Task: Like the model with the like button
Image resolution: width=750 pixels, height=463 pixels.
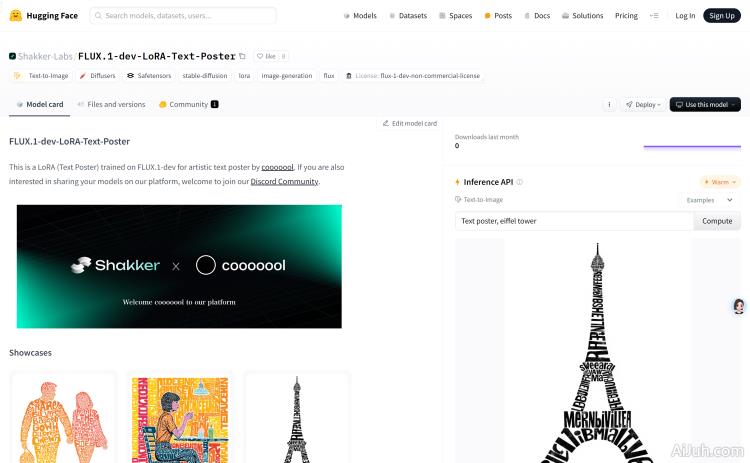Action: (265, 57)
